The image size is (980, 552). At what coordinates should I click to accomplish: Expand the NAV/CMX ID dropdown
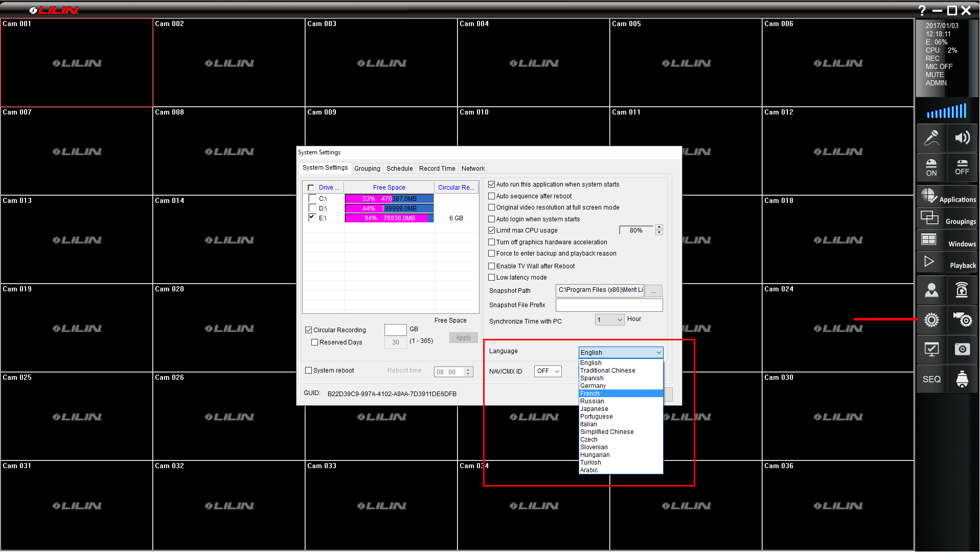548,371
